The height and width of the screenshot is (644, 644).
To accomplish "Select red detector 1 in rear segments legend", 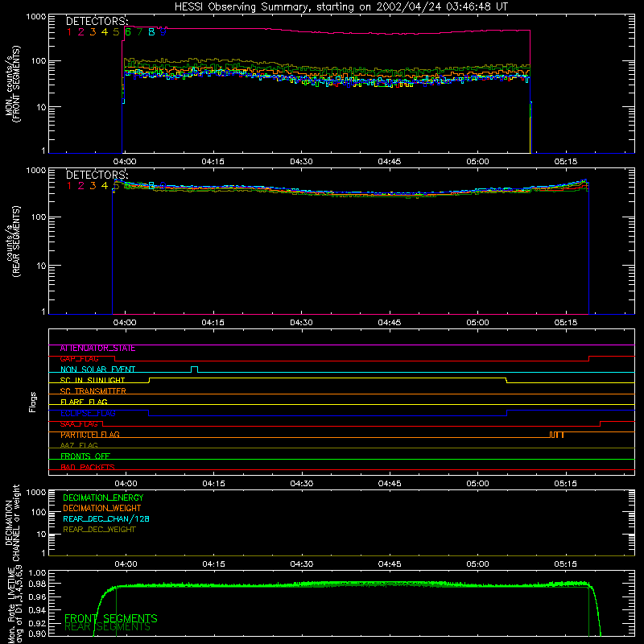I will coord(69,186).
